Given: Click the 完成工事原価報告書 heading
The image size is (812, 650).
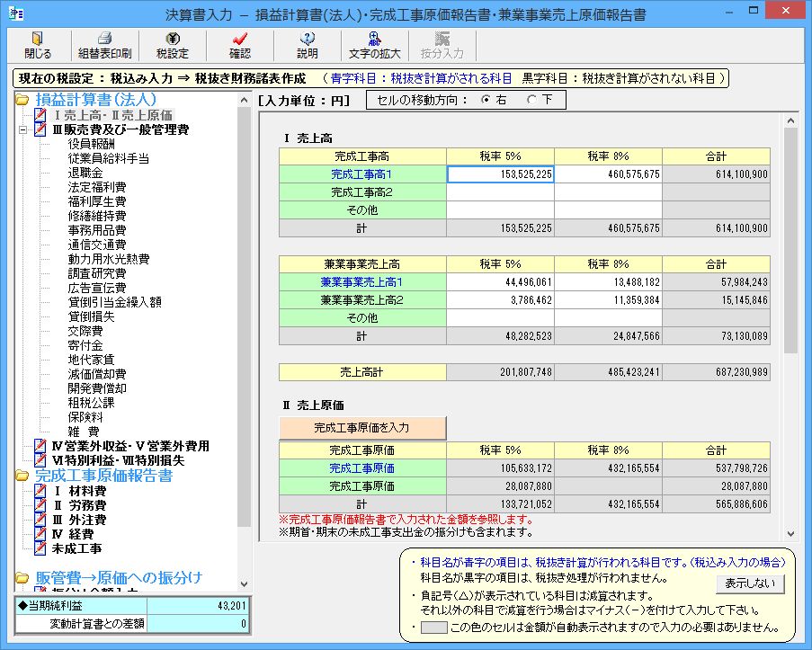Looking at the screenshot, I should tap(104, 476).
